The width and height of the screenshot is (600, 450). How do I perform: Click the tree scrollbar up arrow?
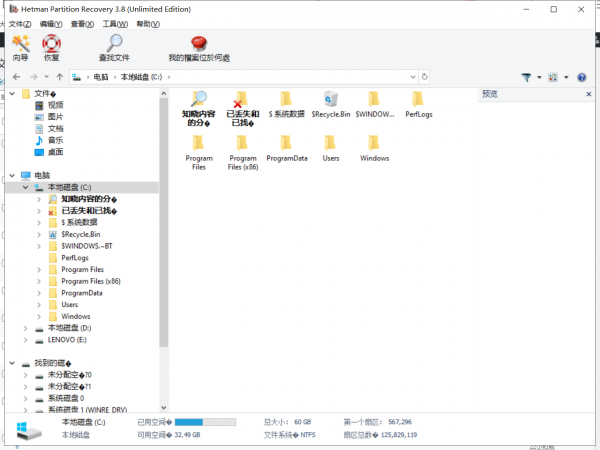(164, 93)
